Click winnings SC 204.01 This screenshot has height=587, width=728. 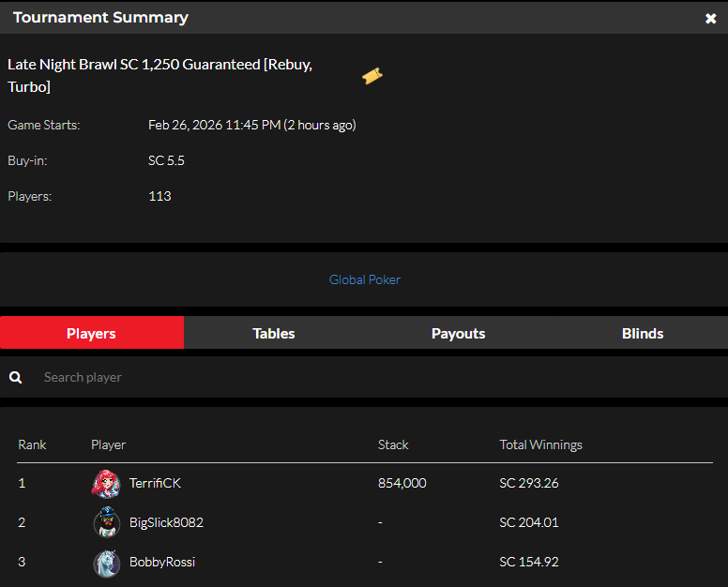click(529, 522)
